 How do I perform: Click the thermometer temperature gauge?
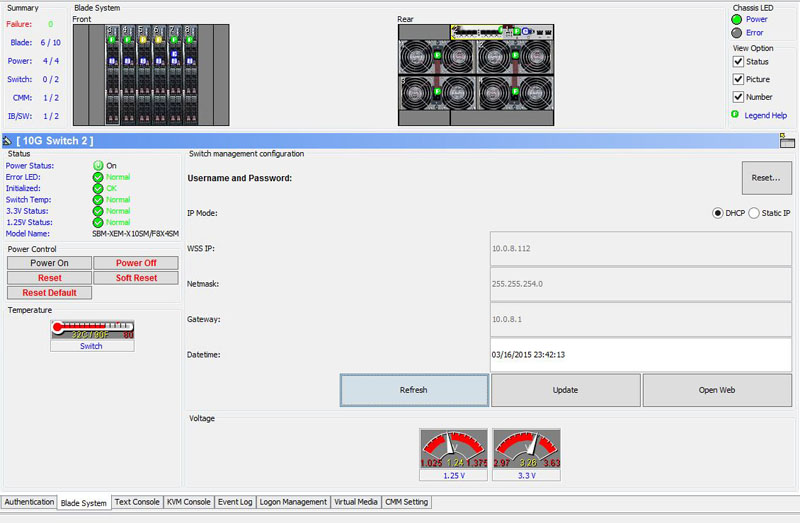[x=92, y=330]
